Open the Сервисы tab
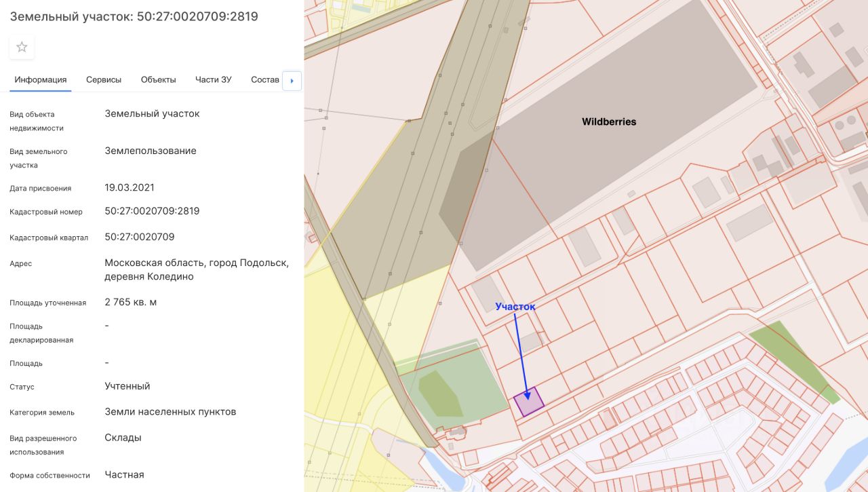This screenshot has width=868, height=492. 104,79
